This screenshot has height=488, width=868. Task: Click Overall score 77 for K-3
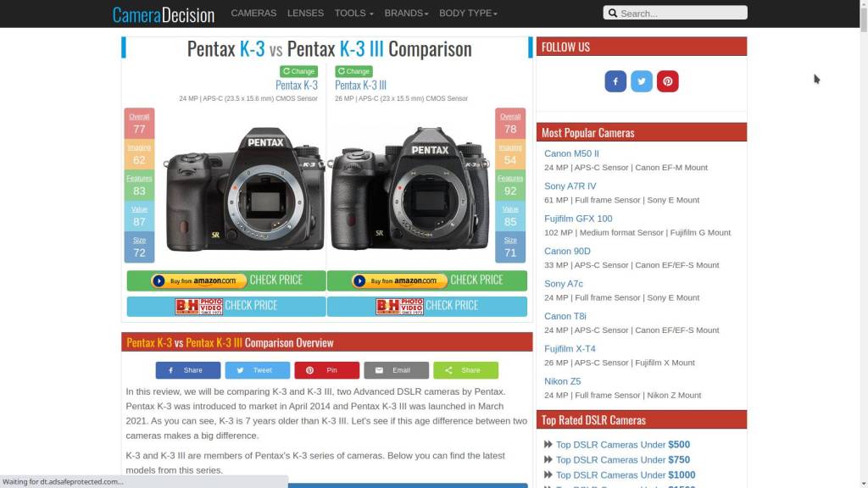[x=139, y=124]
